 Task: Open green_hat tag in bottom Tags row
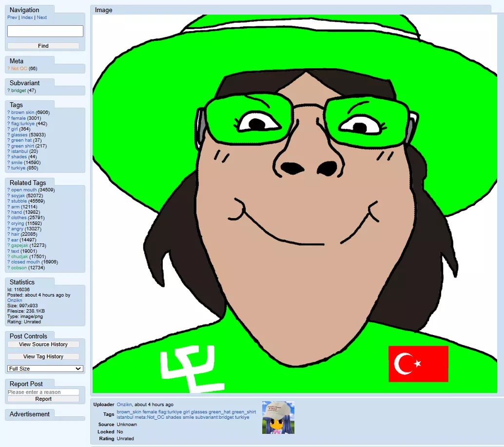(x=219, y=412)
